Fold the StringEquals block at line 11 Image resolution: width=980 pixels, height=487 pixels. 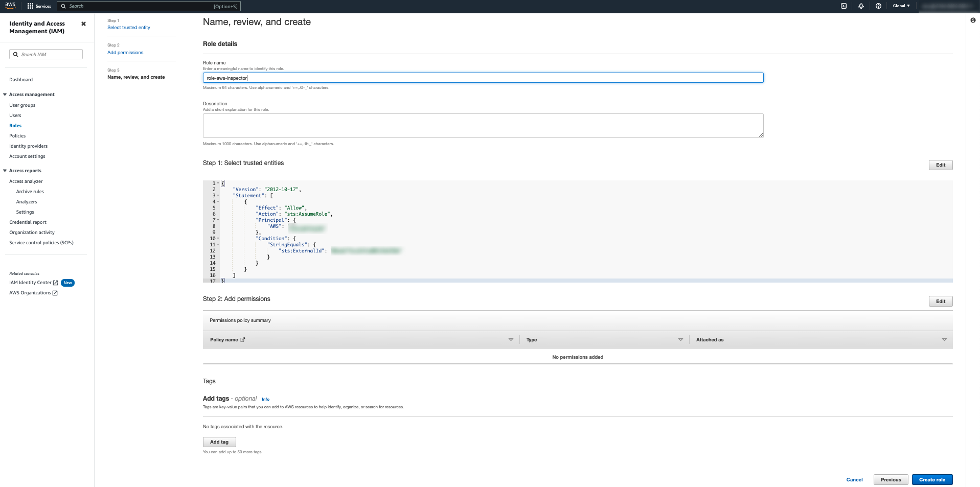pos(218,244)
